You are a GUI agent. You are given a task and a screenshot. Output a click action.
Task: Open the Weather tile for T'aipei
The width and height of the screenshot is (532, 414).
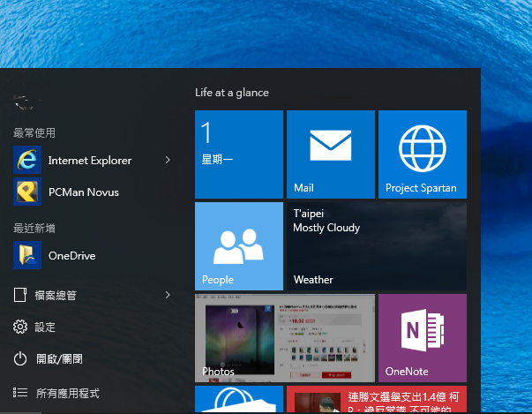point(377,246)
